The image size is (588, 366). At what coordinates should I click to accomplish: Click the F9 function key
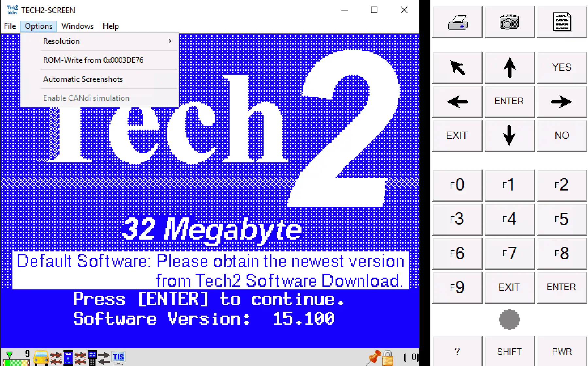tap(457, 287)
